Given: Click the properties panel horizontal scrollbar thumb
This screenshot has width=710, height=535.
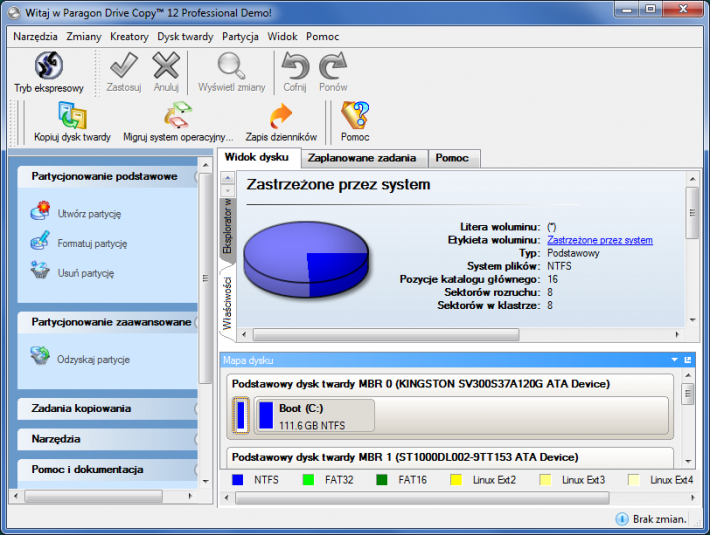Looking at the screenshot, I should [x=386, y=334].
